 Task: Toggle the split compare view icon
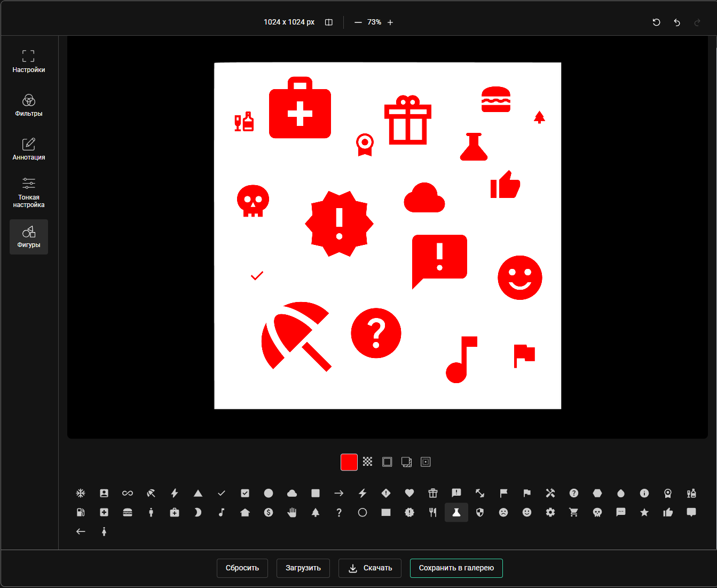[329, 22]
